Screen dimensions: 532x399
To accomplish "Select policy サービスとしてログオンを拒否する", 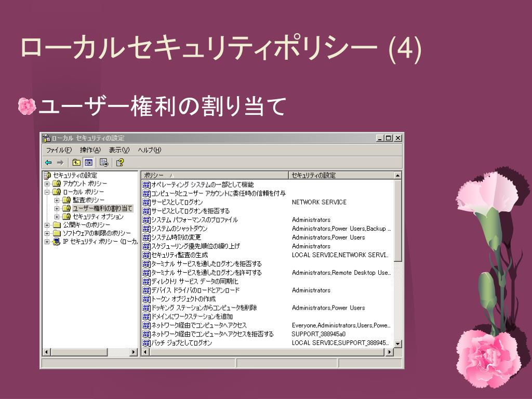I will (190, 211).
